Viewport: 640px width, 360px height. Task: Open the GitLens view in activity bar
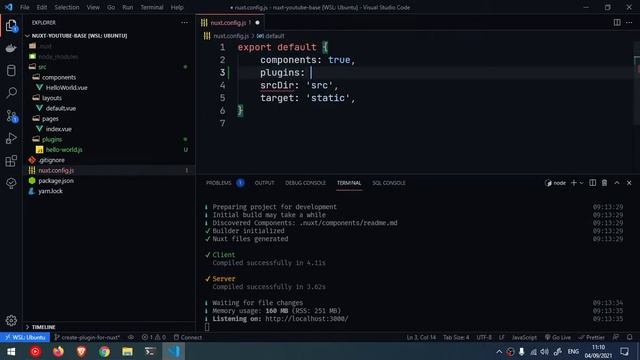tap(11, 183)
